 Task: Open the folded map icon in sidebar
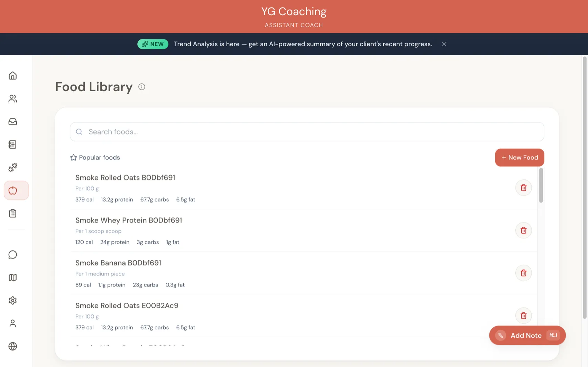[13, 277]
